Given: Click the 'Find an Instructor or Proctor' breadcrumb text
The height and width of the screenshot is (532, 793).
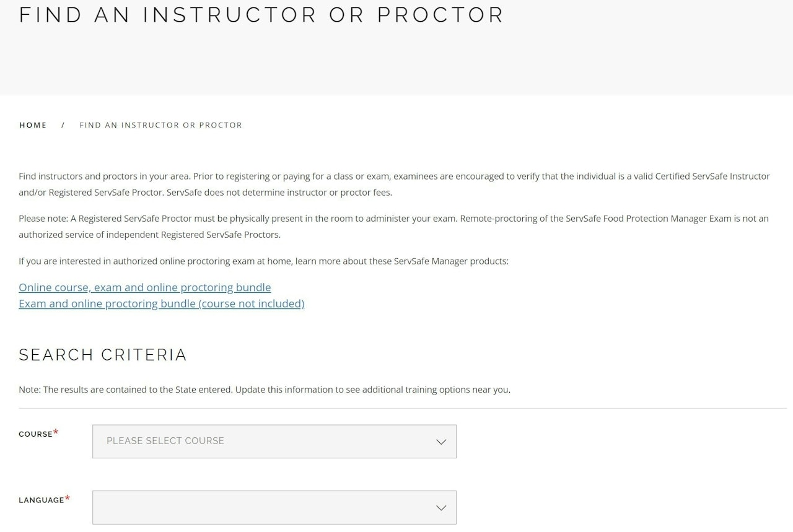Looking at the screenshot, I should coord(160,125).
